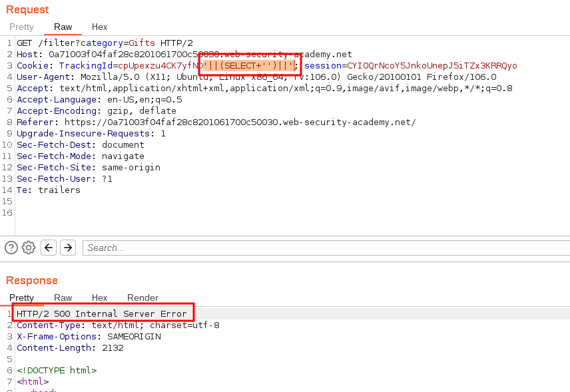
Task: Open the Response Render tab
Action: [142, 297]
